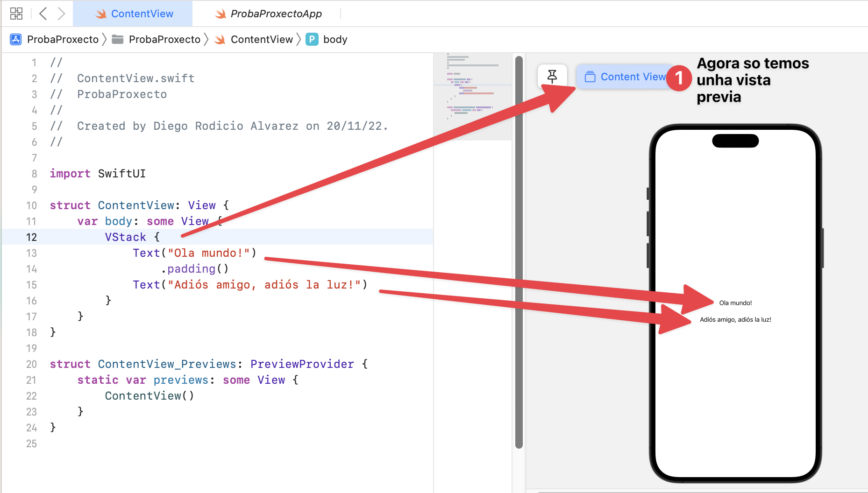Open the ProbaProxecto folder breadcrumb

point(164,39)
